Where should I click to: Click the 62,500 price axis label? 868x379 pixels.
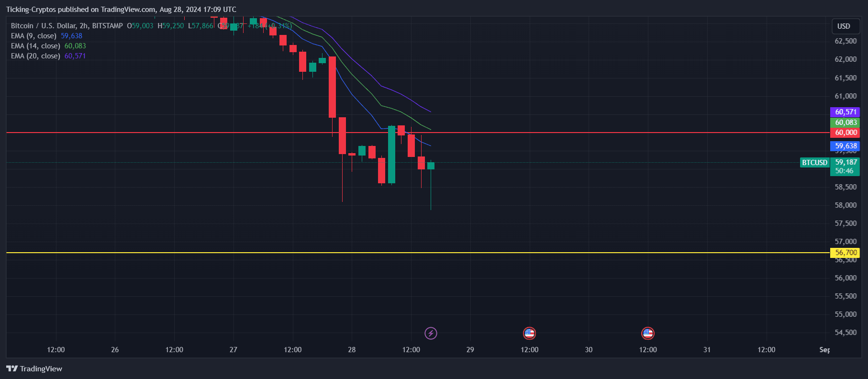click(846, 41)
